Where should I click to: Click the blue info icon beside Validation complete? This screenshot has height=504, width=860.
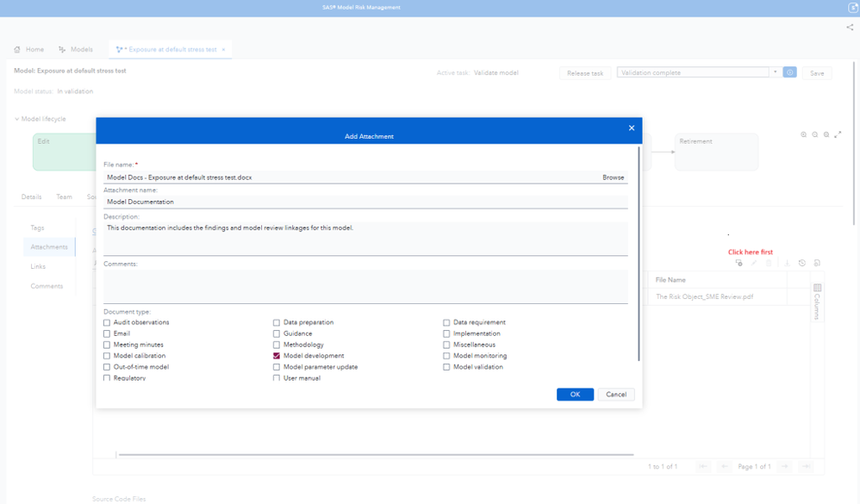pos(790,72)
